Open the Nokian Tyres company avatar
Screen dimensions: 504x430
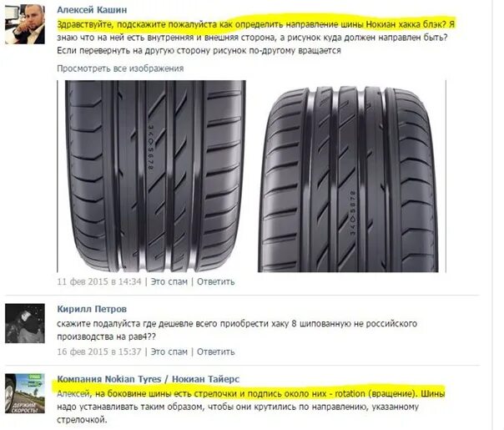pos(25,393)
